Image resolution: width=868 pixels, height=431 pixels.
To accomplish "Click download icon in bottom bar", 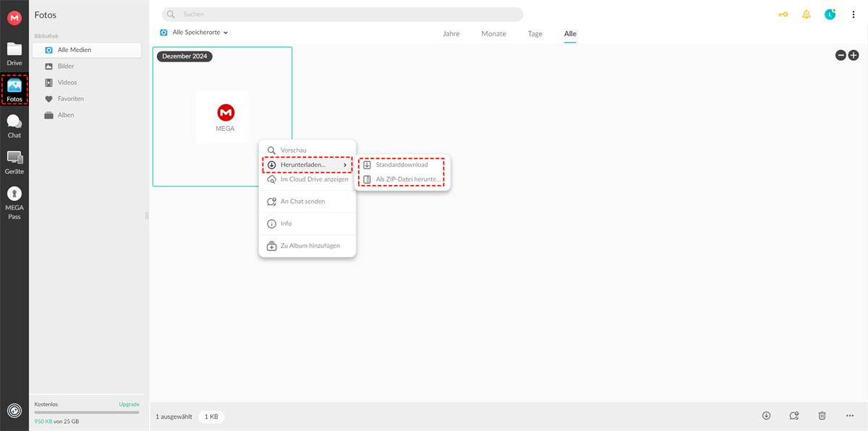I will 767,416.
